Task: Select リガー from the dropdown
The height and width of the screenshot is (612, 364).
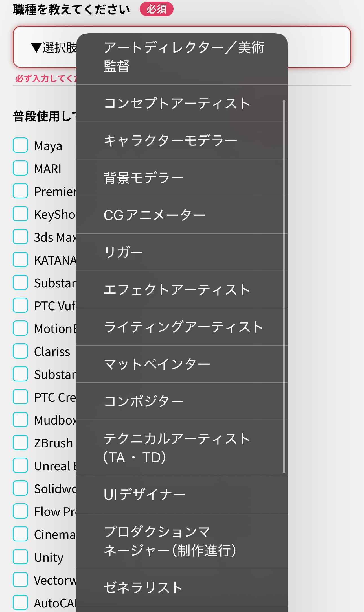Action: click(182, 252)
